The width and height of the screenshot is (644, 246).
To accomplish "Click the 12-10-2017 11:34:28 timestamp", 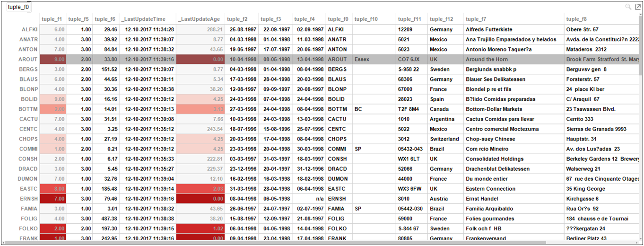I will 148,29.
